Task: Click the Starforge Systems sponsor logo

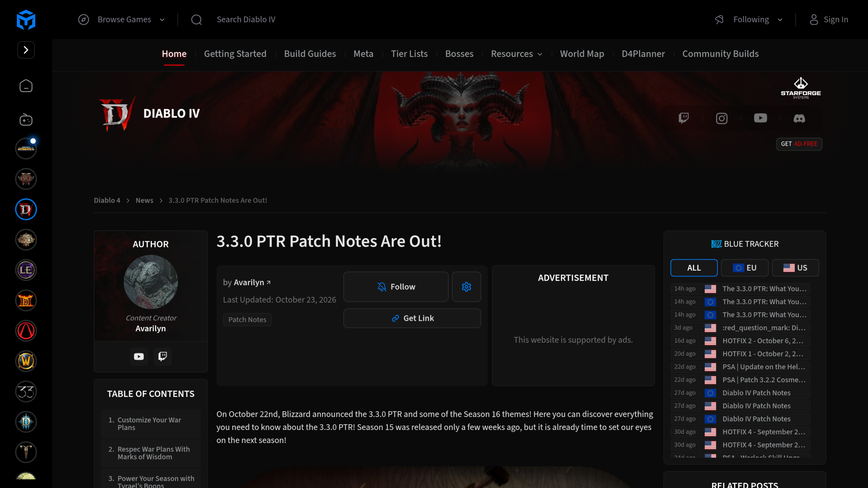Action: click(801, 88)
